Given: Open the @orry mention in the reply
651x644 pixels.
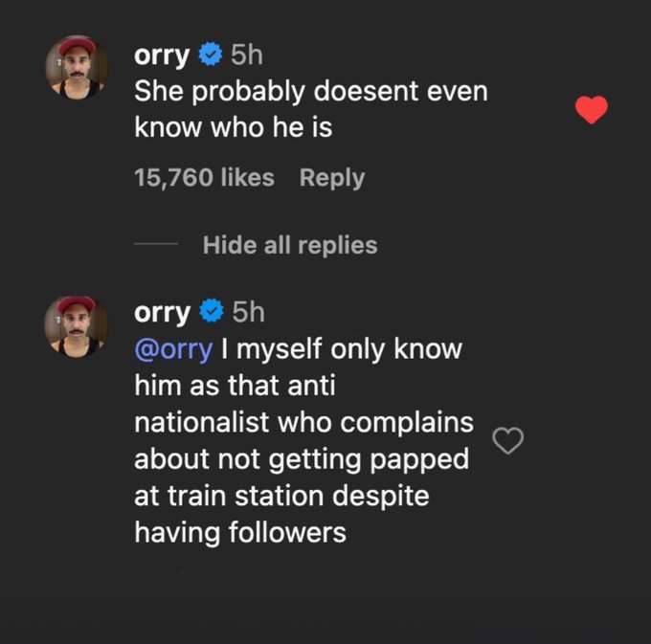Looking at the screenshot, I should pyautogui.click(x=172, y=349).
